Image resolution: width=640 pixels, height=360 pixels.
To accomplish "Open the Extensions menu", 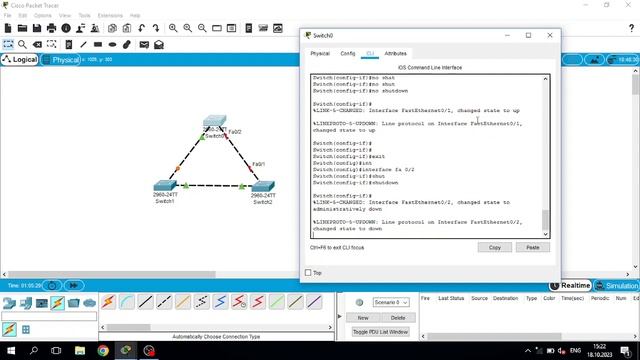I will [x=110, y=16].
